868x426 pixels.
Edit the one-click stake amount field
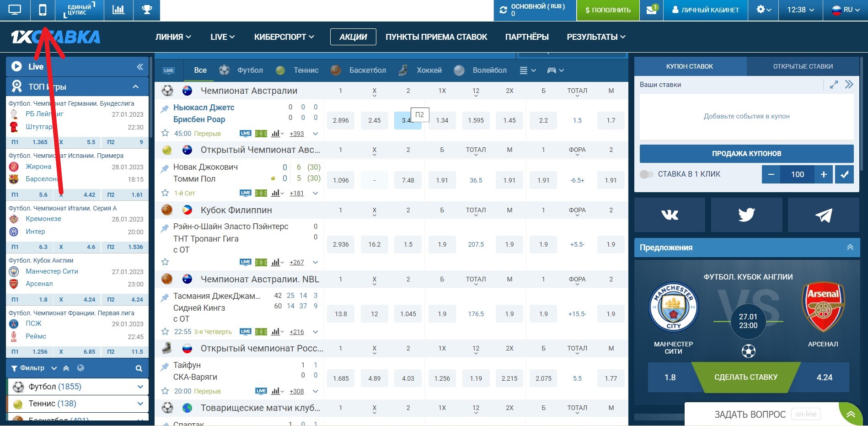pyautogui.click(x=798, y=174)
